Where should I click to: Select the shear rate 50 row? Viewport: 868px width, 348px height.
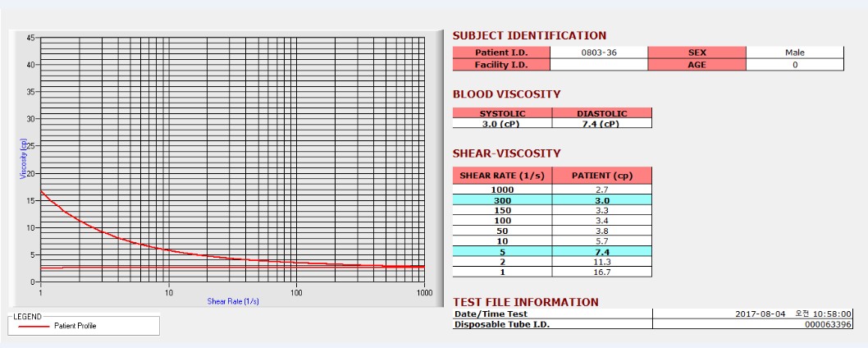[552, 231]
